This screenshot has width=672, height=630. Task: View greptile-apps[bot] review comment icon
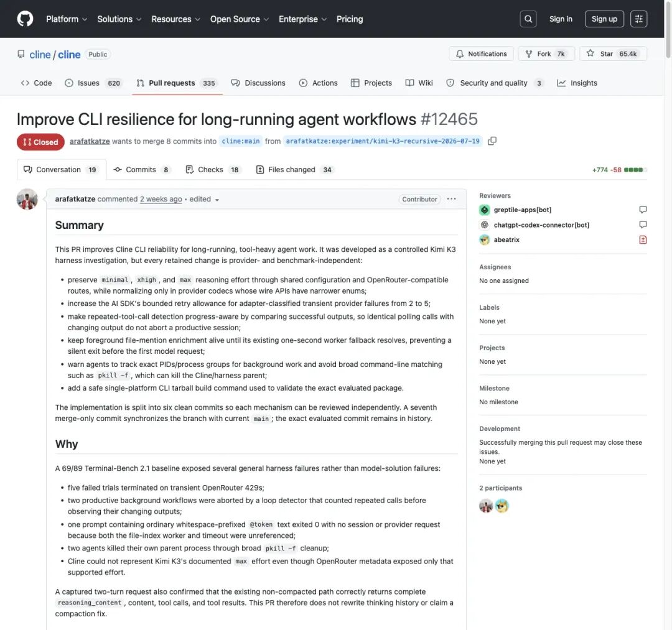(x=643, y=210)
